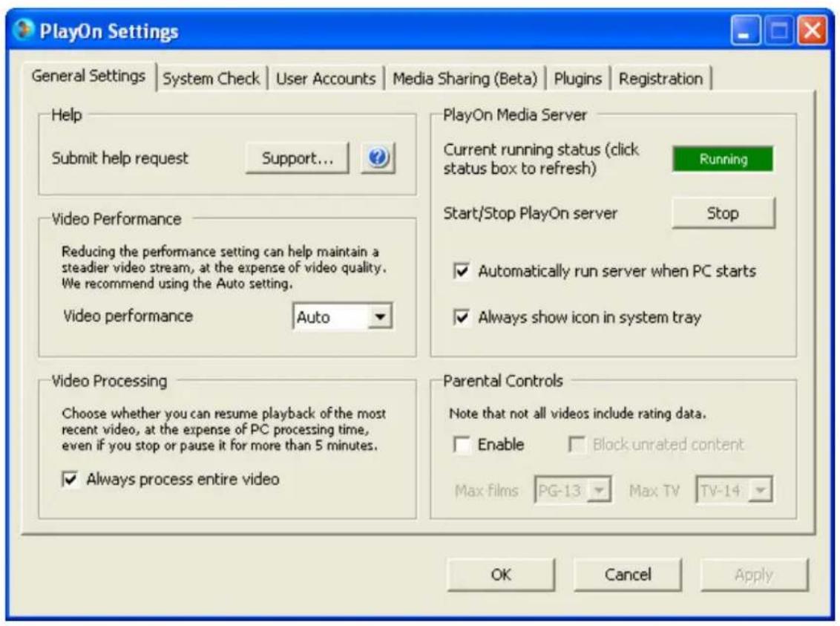Select the General Settings tab
Viewport: 840px width, 626px height.
[88, 76]
